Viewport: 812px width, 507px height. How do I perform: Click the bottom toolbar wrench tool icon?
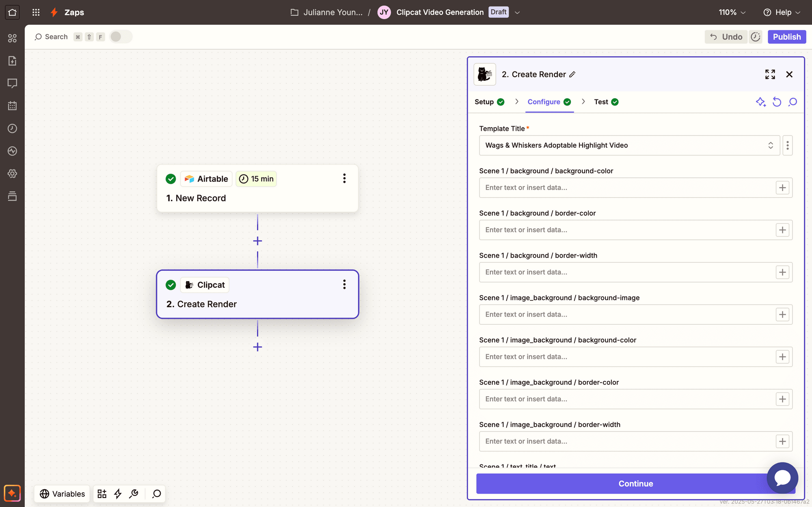[134, 494]
